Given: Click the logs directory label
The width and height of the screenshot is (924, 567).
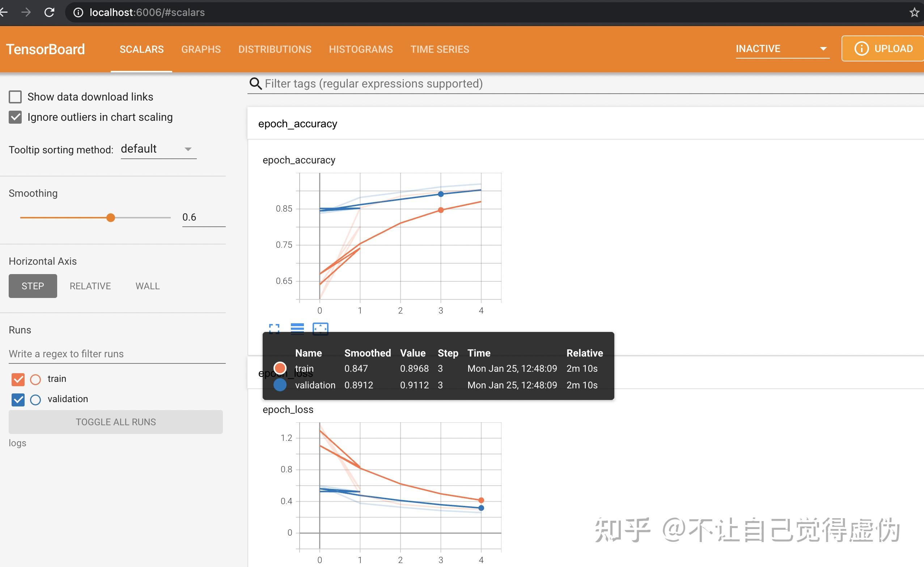Looking at the screenshot, I should [18, 443].
